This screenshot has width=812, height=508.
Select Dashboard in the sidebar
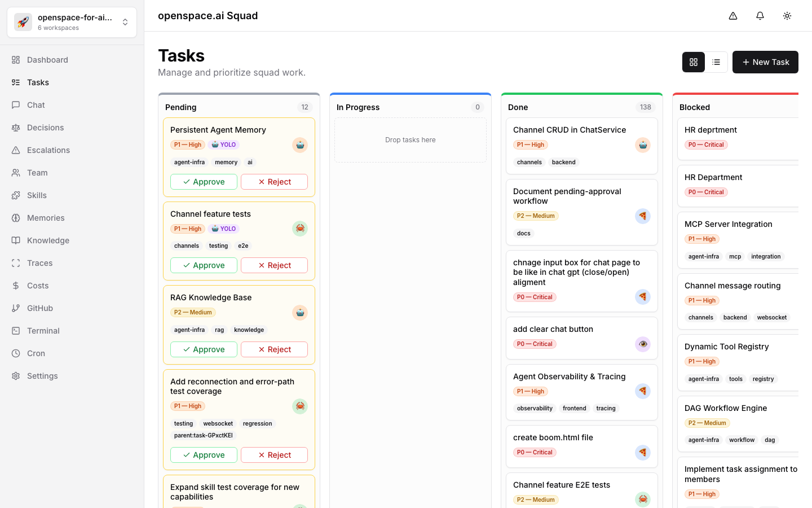(47, 59)
